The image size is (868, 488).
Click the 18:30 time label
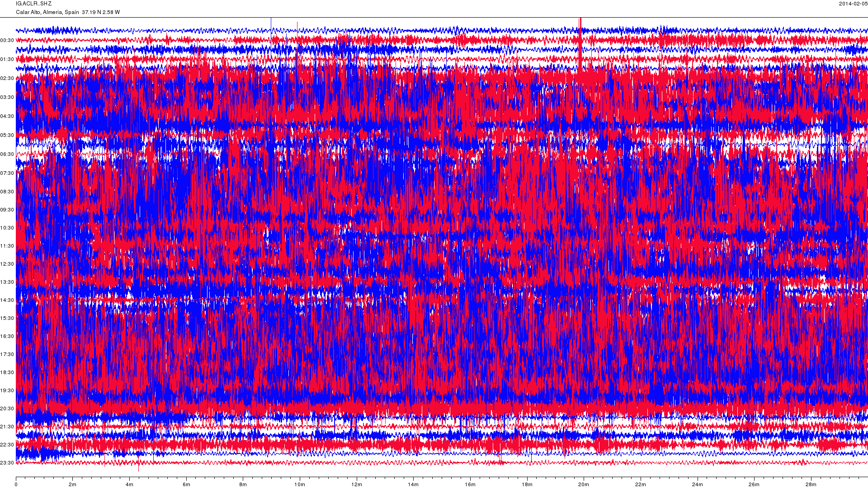coord(7,373)
